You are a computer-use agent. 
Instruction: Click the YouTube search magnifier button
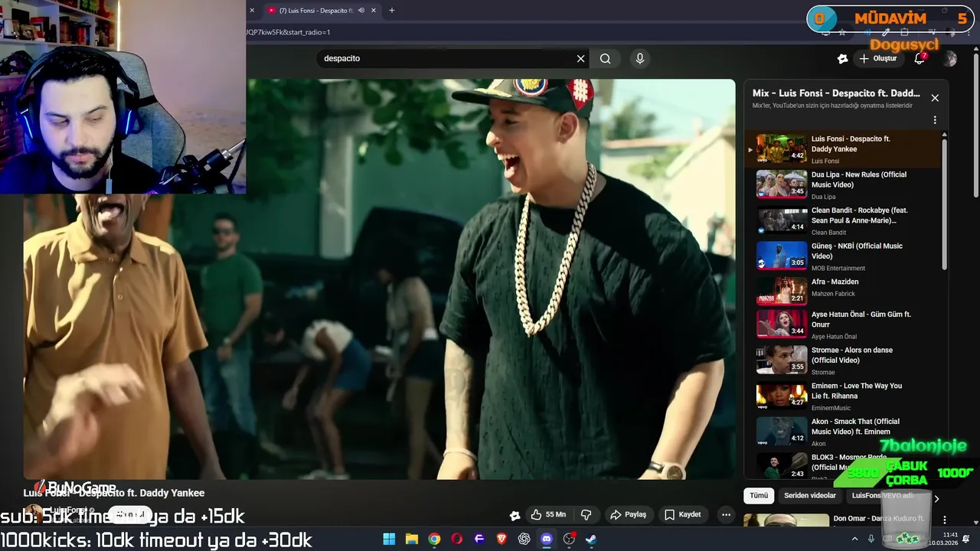coord(606,58)
